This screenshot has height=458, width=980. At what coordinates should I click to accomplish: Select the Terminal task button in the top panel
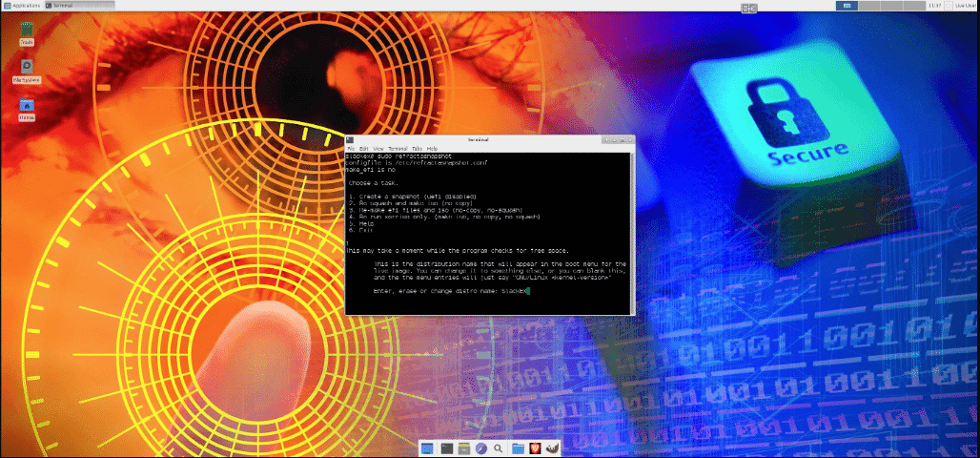pyautogui.click(x=80, y=6)
